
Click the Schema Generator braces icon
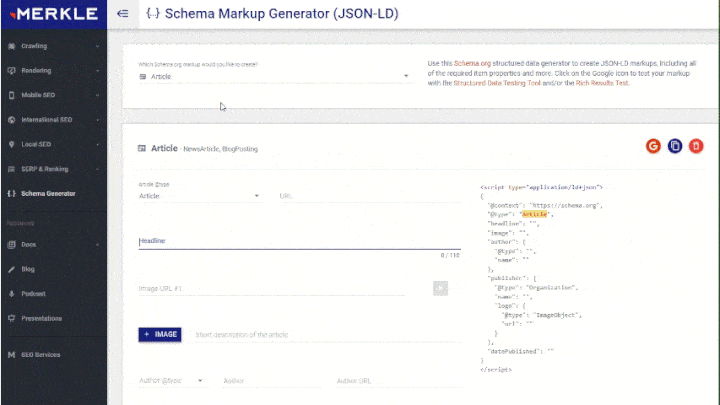coord(11,193)
